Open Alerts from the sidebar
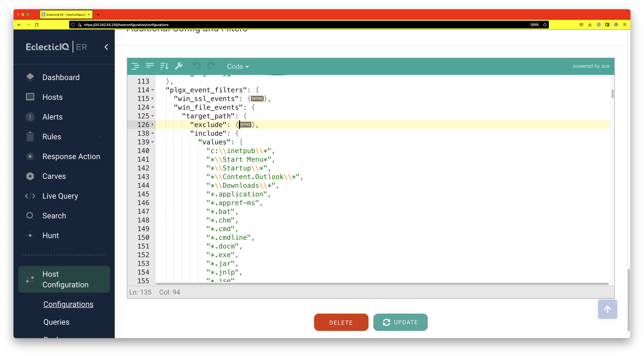Image resolution: width=644 pixels, height=356 pixels. (53, 117)
